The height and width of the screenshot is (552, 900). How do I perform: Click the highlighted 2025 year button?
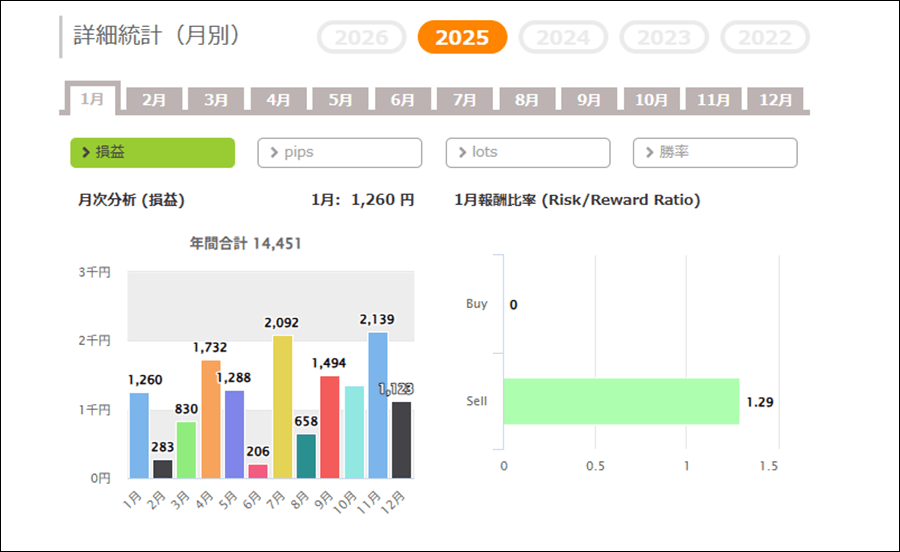[x=462, y=38]
